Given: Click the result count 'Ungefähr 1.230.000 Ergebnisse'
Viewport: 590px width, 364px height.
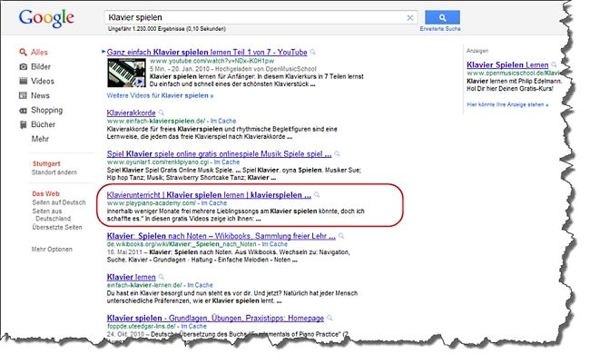Looking at the screenshot, I should pyautogui.click(x=167, y=29).
